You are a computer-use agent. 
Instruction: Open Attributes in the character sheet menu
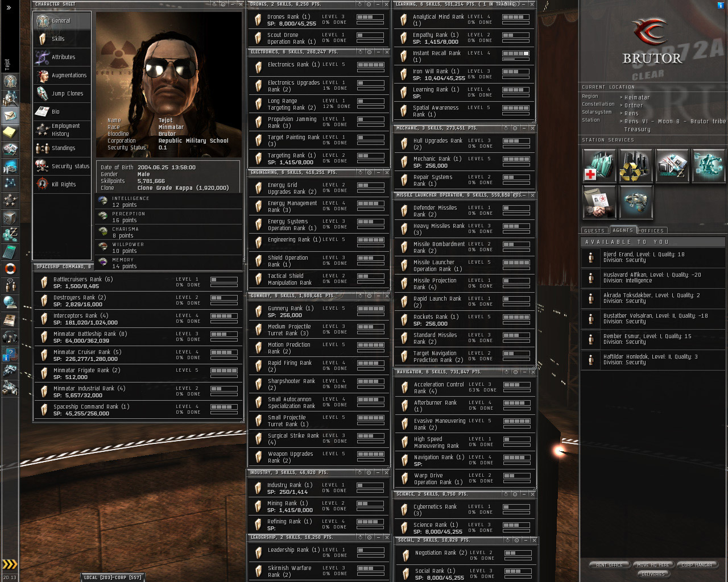click(x=62, y=57)
